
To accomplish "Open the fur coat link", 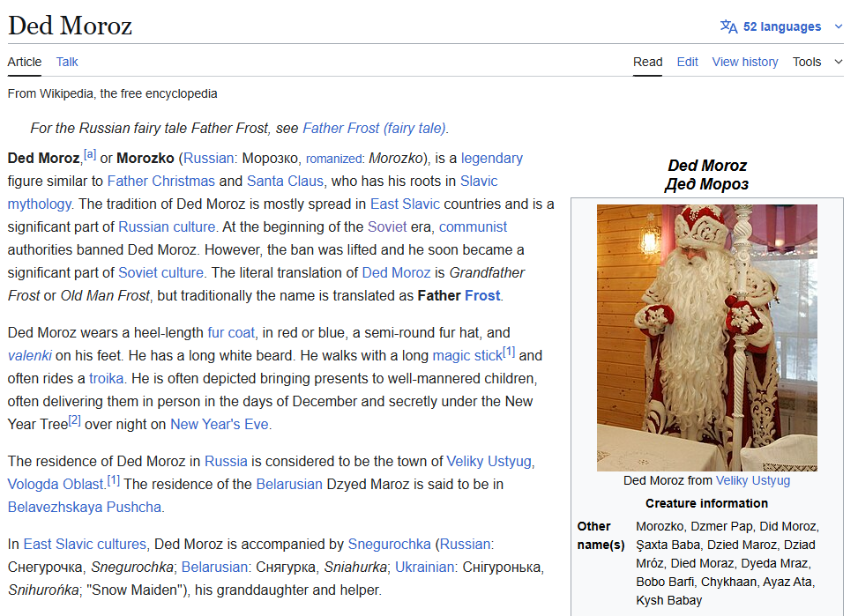I will click(x=231, y=332).
